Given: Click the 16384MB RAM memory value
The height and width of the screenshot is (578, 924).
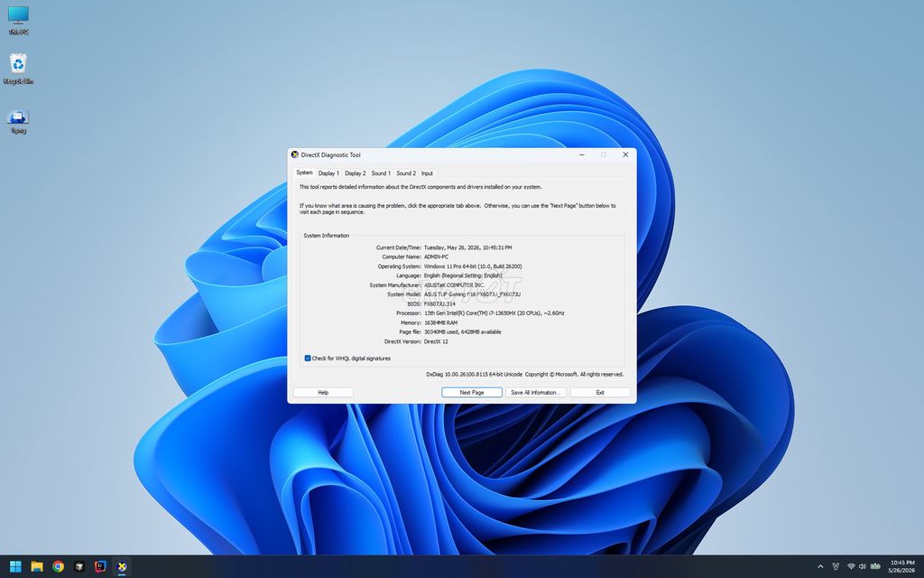Looking at the screenshot, I should click(440, 323).
